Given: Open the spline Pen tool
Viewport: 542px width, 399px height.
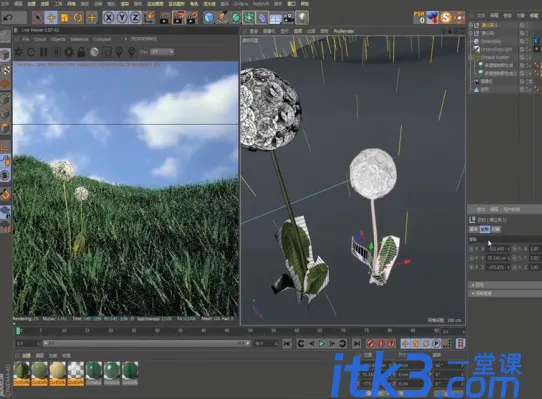Looking at the screenshot, I should click(x=222, y=17).
